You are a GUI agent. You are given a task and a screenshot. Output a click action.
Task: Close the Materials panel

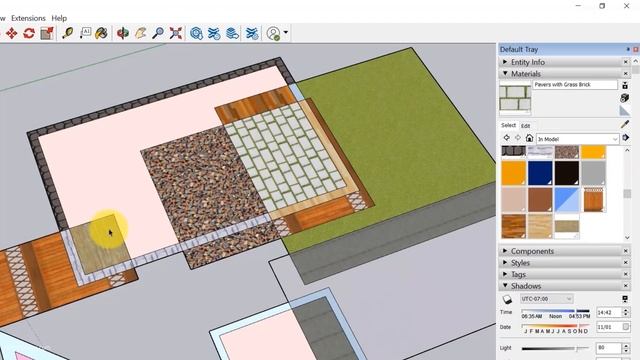point(625,73)
